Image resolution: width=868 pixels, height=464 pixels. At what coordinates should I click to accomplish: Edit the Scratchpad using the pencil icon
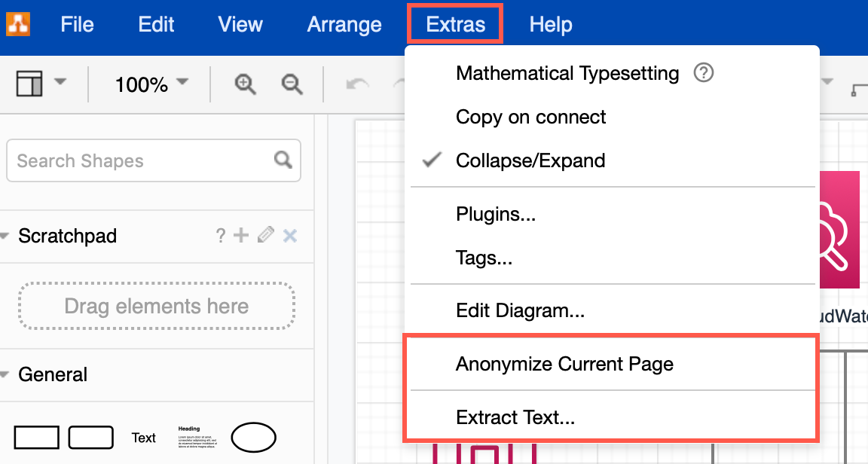coord(265,235)
